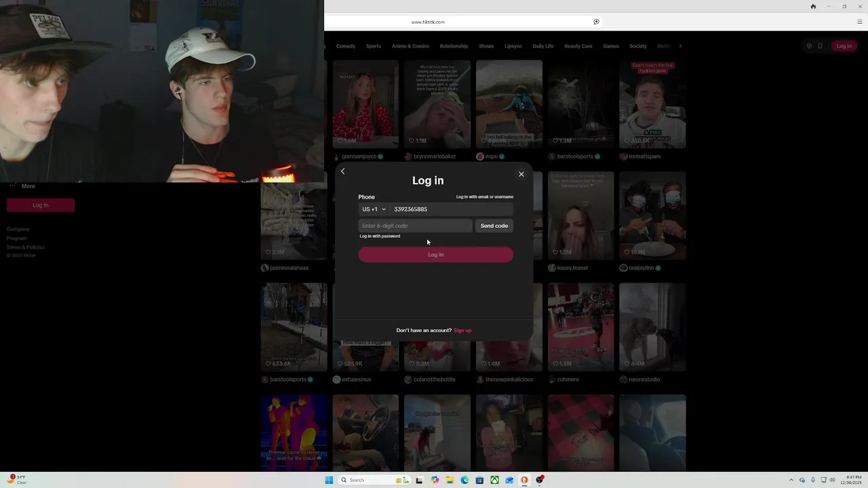Click the volume icon in system tray
868x488 pixels.
tap(832, 480)
